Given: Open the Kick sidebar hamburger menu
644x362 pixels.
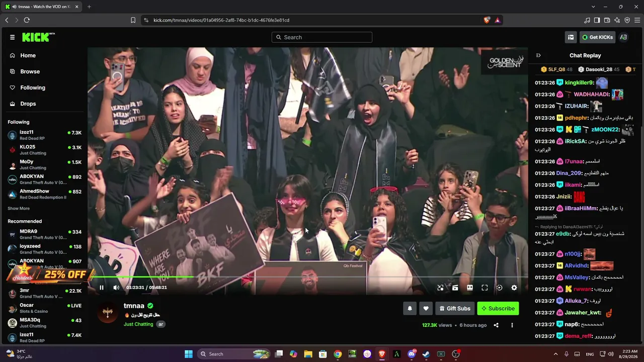Looking at the screenshot, I should coord(12,37).
